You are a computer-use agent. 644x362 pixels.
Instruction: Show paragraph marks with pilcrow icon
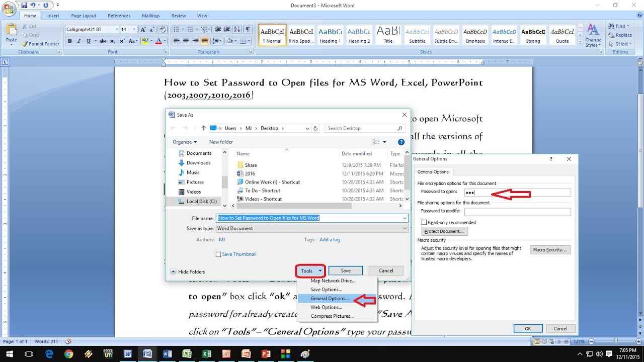click(249, 30)
